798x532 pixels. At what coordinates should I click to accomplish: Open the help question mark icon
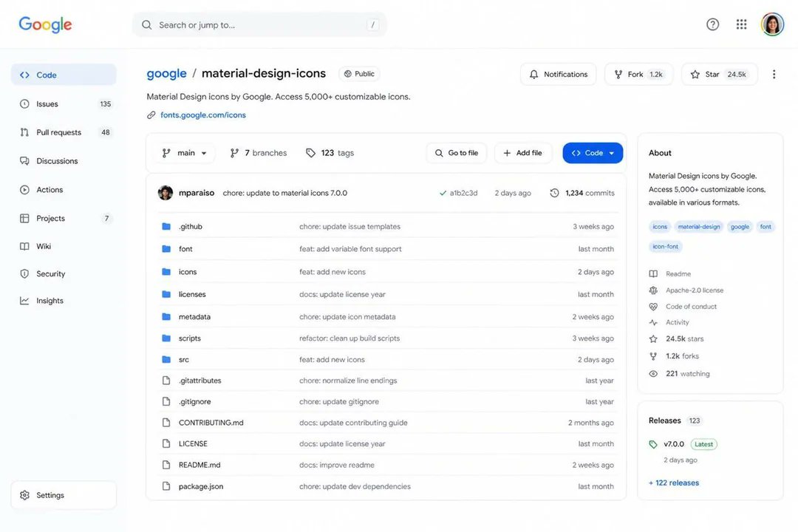[x=712, y=24]
